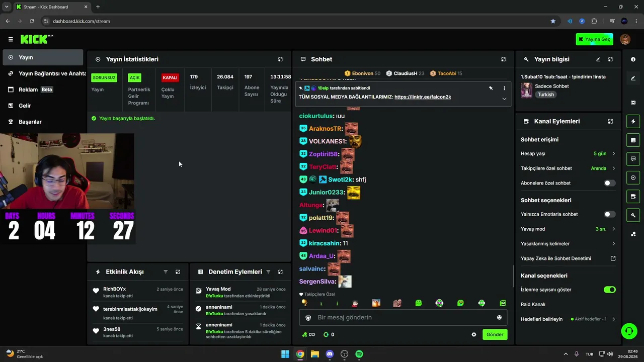The width and height of the screenshot is (644, 362).
Task: Unpin the pinned chat message
Action: click(x=491, y=88)
